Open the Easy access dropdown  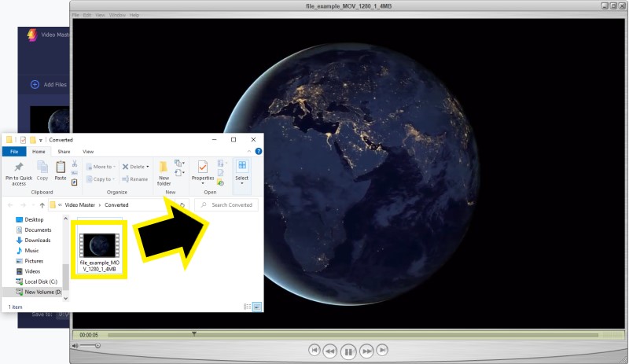tap(179, 173)
